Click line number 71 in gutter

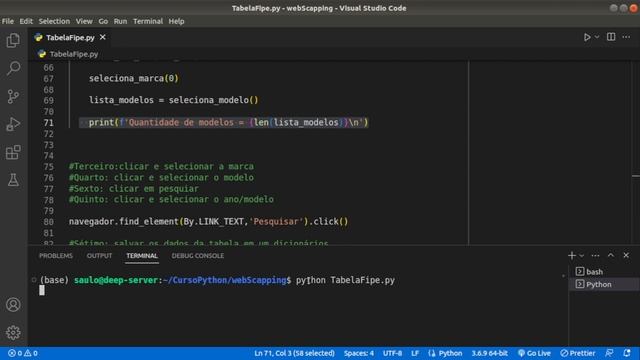[48, 122]
